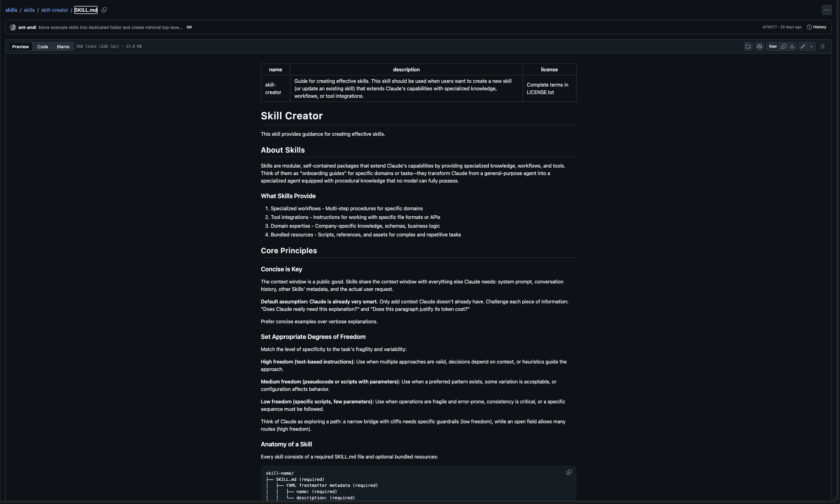Viewport: 840px width, 504px height.
Task: Copy the skill-name code block
Action: 569,473
